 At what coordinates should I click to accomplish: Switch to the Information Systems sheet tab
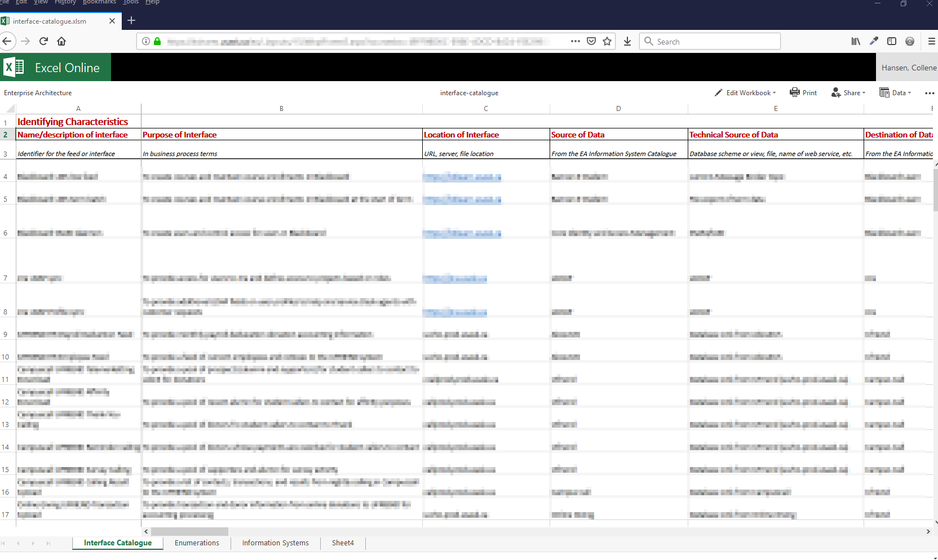click(275, 543)
